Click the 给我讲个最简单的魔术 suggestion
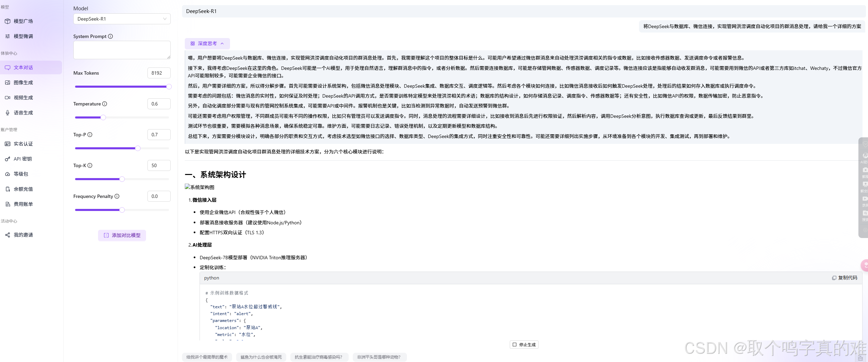 click(x=207, y=357)
